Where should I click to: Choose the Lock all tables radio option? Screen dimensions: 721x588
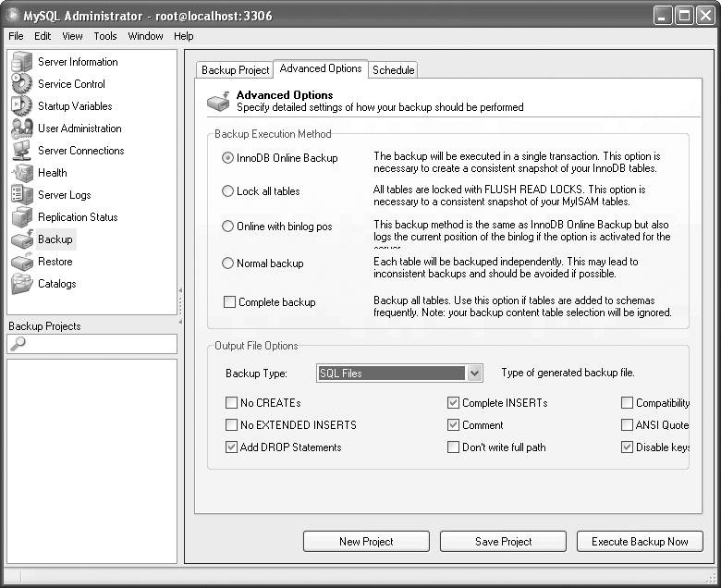tap(227, 190)
